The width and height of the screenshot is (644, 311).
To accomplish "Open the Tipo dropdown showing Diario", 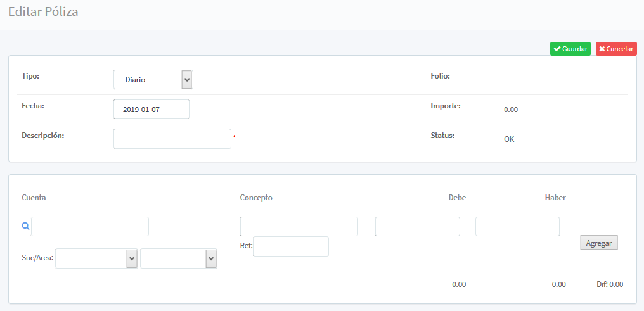I will click(153, 80).
